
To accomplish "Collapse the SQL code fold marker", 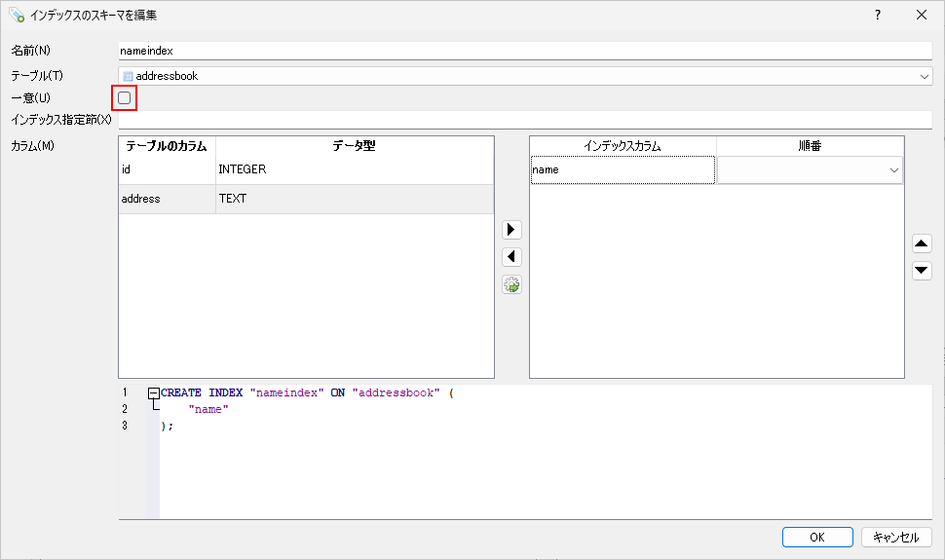I will tap(154, 393).
